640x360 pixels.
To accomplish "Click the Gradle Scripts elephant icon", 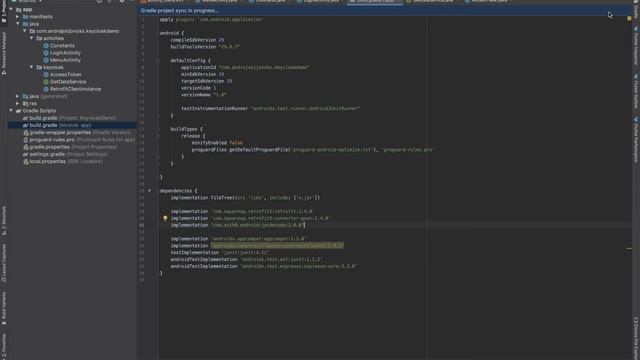I will coord(18,111).
